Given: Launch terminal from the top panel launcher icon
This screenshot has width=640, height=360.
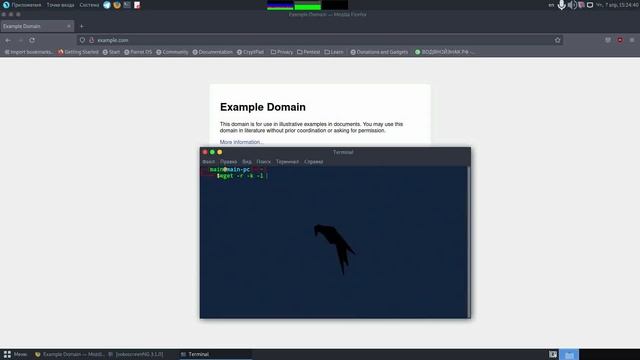Looking at the screenshot, I should pos(127,5).
